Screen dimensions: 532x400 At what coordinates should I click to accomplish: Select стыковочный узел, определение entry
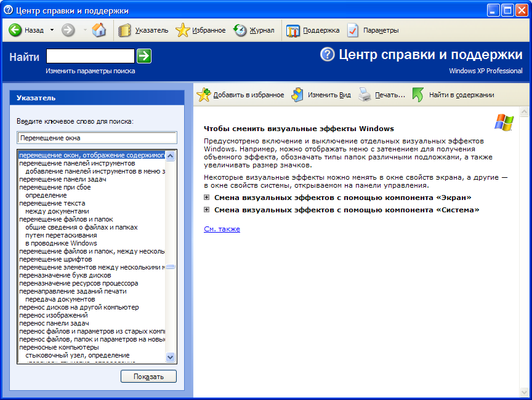click(78, 355)
